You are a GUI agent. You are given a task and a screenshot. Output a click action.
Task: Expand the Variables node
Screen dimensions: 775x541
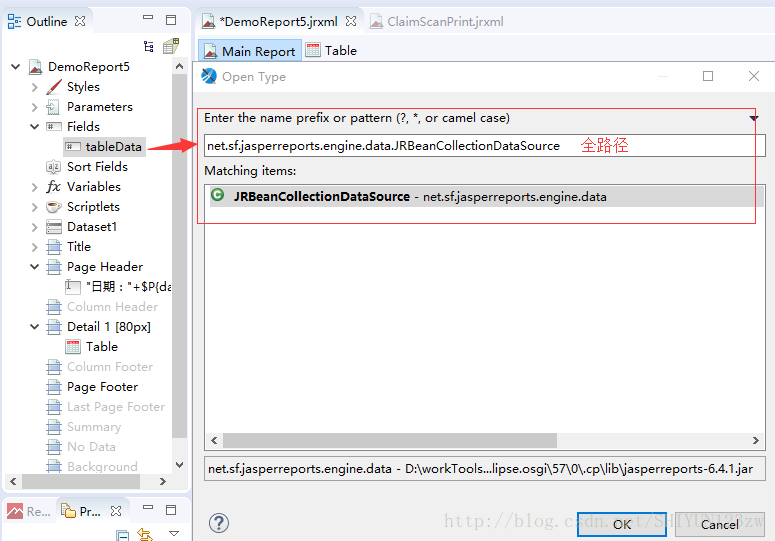(x=34, y=187)
